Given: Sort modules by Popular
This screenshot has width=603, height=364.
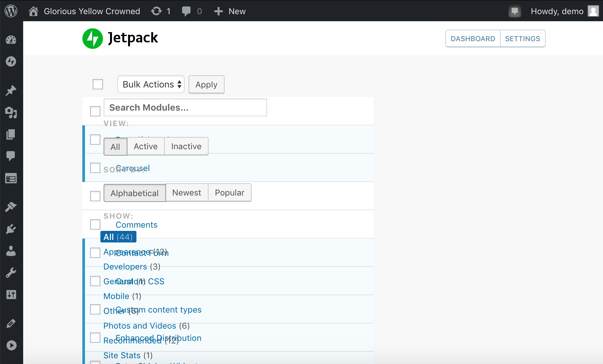Looking at the screenshot, I should click(x=230, y=193).
